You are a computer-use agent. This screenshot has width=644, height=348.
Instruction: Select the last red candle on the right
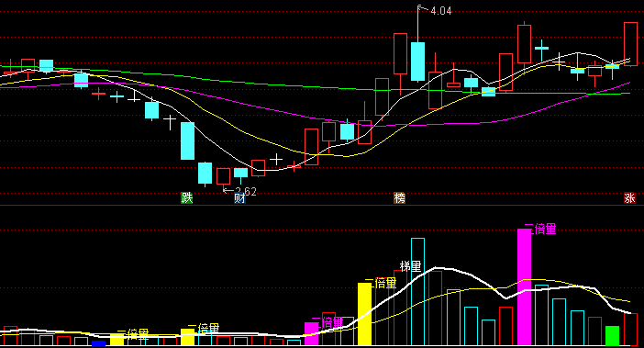click(x=630, y=44)
